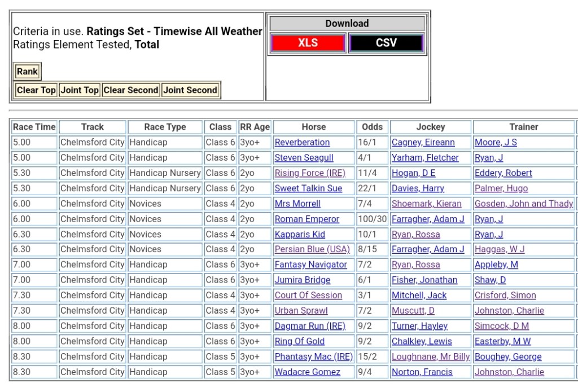Choose the Joint Second filter
The width and height of the screenshot is (578, 392).
(190, 90)
